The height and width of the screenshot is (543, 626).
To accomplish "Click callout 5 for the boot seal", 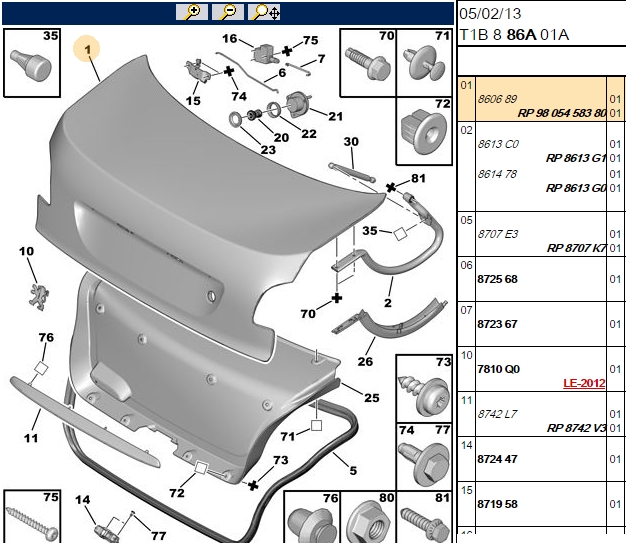I will coord(353,470).
